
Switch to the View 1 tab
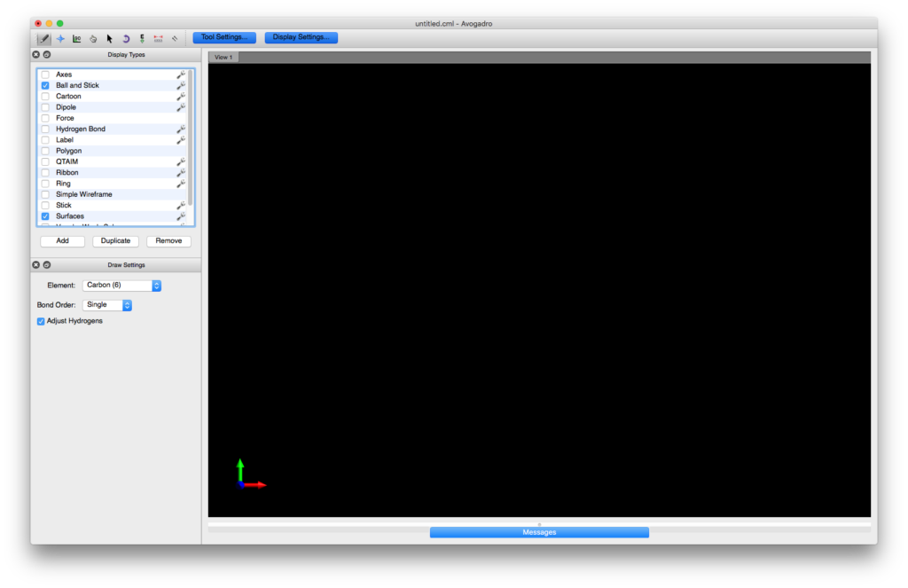click(223, 58)
